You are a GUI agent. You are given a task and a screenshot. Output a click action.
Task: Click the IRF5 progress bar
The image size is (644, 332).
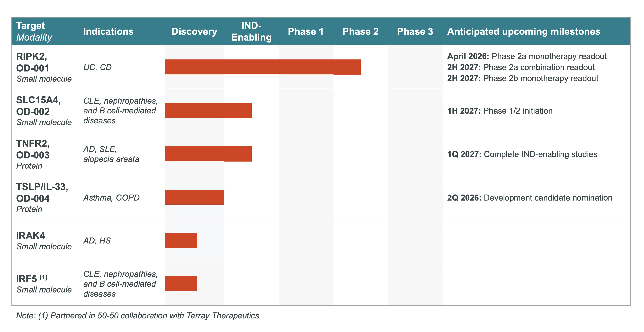181,283
